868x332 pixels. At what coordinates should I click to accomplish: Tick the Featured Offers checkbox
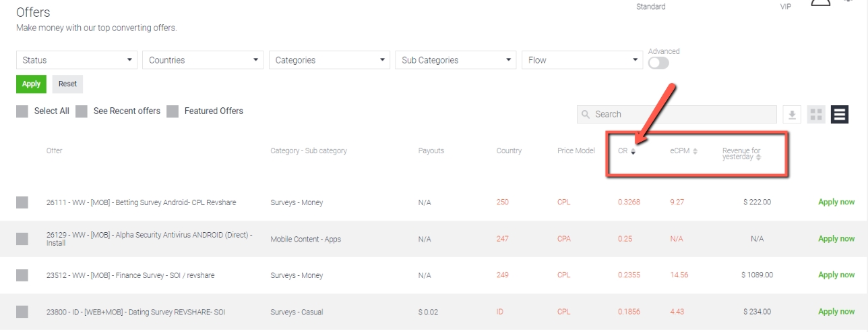[x=173, y=111]
